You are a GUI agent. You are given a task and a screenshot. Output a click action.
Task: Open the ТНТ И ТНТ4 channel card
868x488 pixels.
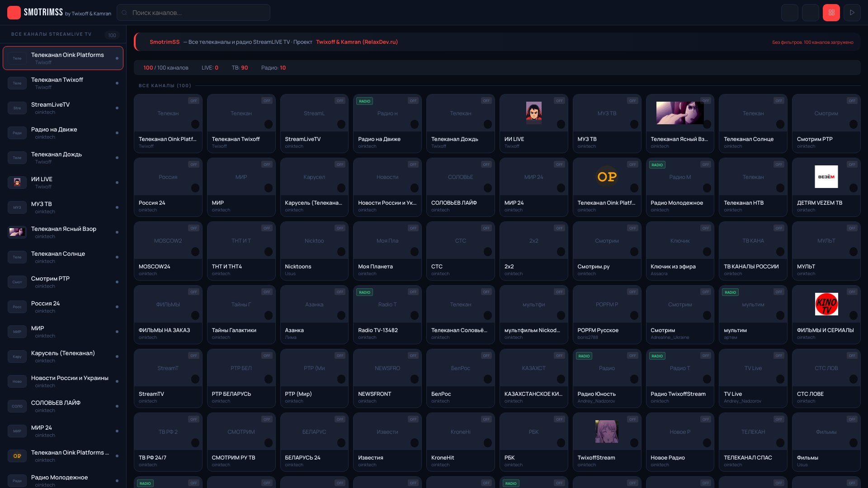coord(241,251)
